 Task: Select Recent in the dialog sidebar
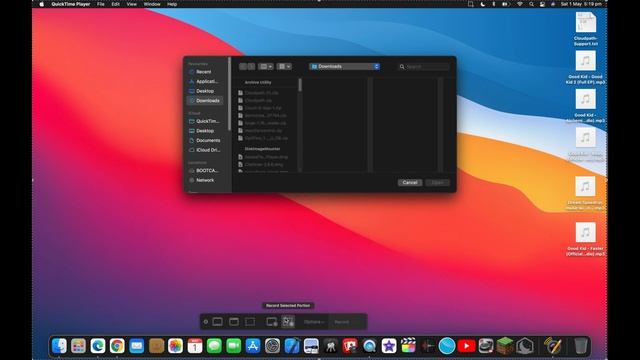[x=205, y=72]
